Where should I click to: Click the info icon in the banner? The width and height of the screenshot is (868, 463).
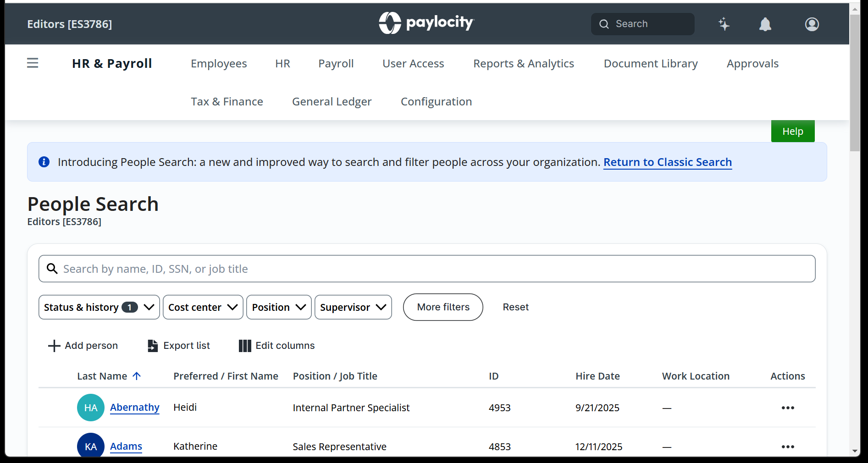tap(44, 162)
